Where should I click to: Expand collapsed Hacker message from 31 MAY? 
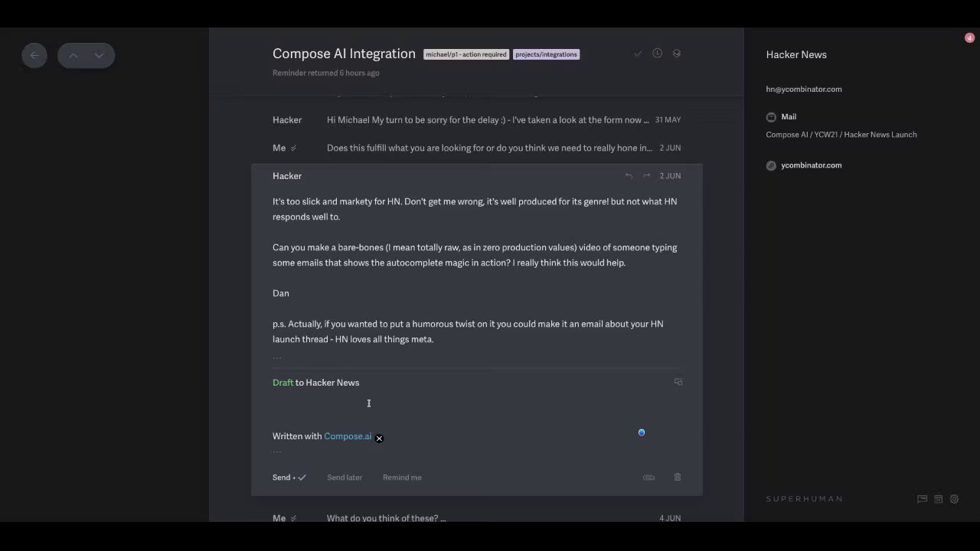[476, 120]
